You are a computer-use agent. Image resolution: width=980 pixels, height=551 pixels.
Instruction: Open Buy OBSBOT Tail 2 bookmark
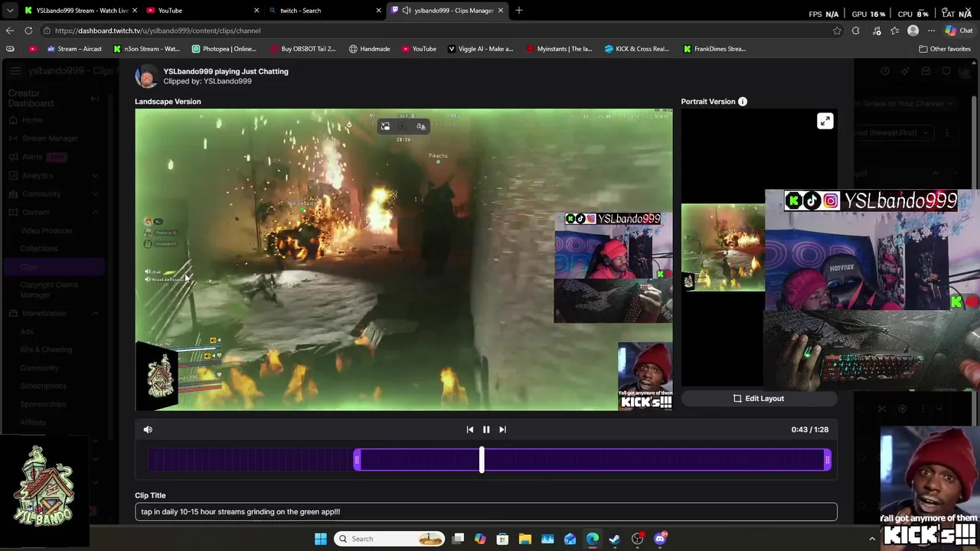302,48
